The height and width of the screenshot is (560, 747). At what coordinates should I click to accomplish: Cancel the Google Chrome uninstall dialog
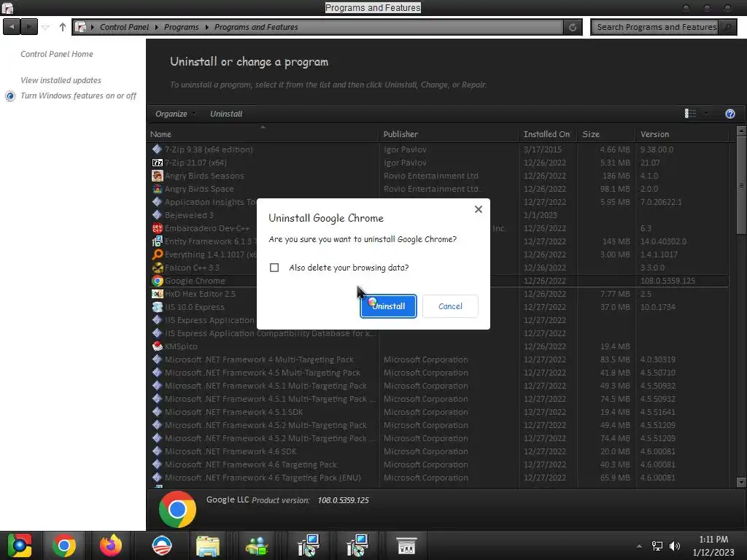[x=450, y=306]
